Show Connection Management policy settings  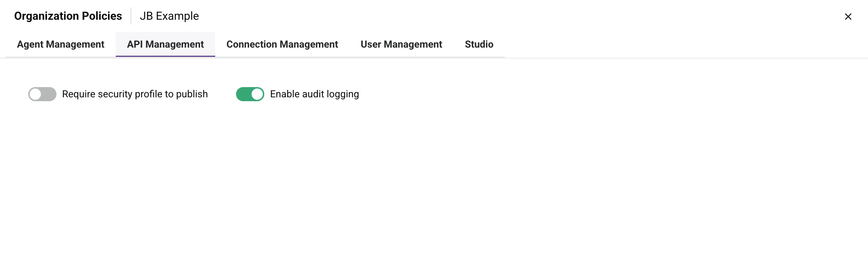coord(282,44)
